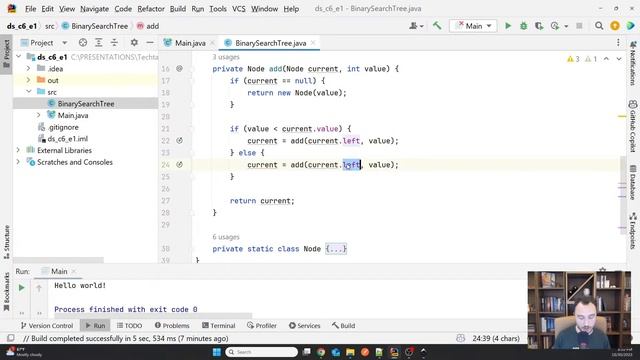Screen dimensions: 640x360
Task: Click the 6 usages hint above Node
Action: pos(226,237)
